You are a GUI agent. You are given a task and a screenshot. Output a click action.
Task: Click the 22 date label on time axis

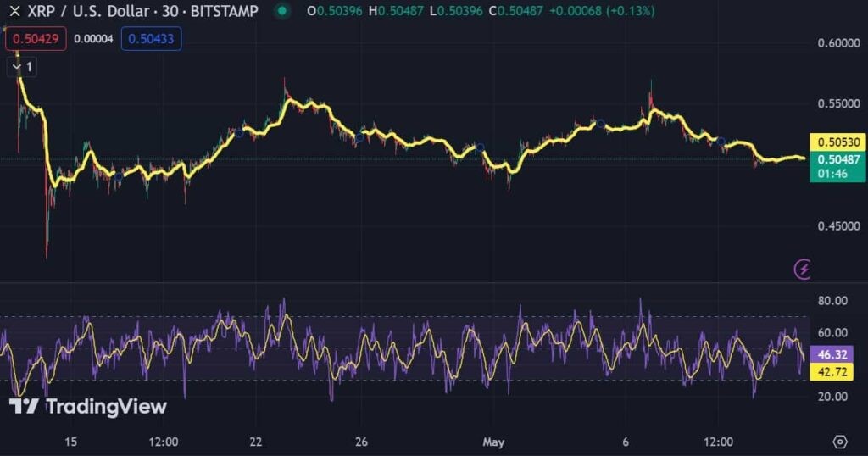tap(256, 442)
